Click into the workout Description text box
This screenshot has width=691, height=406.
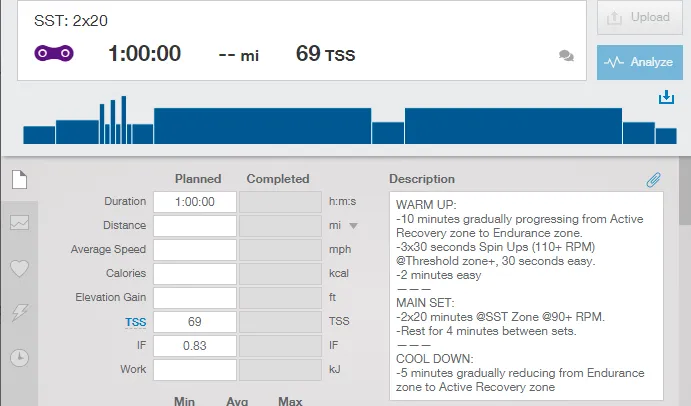coord(526,296)
